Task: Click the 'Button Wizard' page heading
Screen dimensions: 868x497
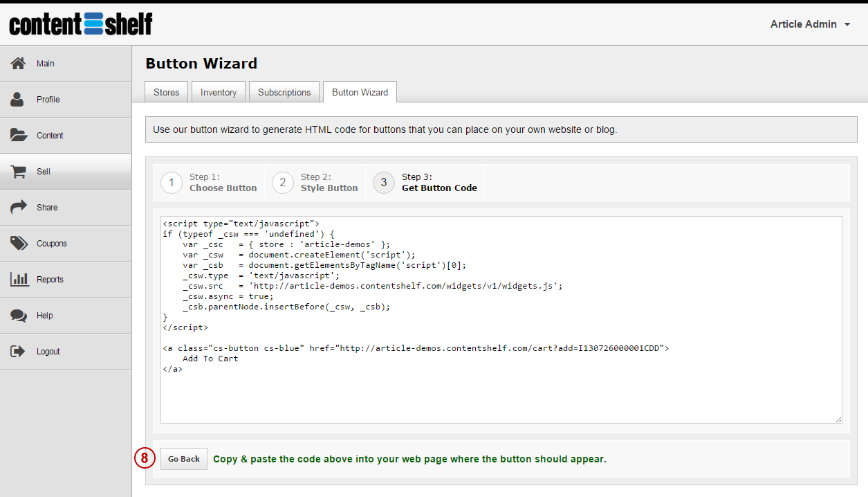Action: pos(201,64)
